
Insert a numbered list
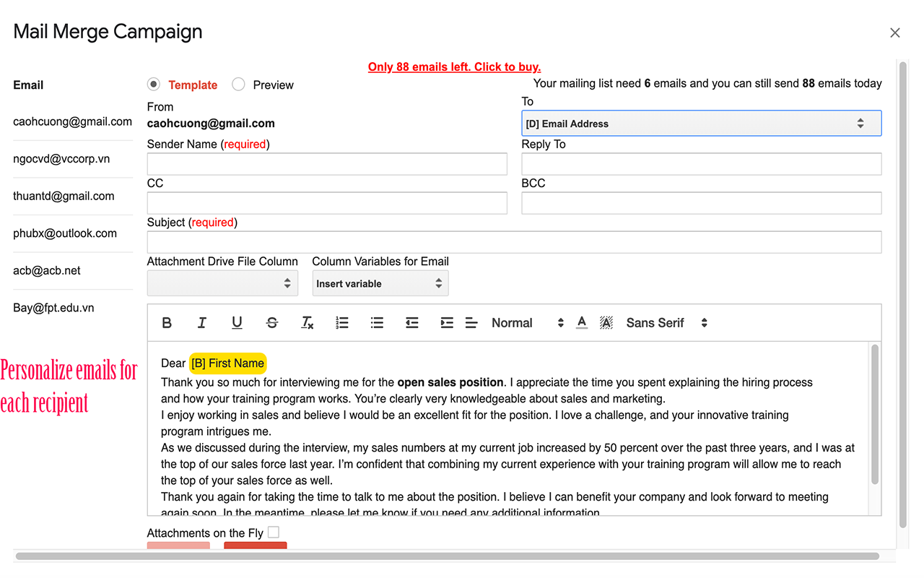tap(342, 323)
